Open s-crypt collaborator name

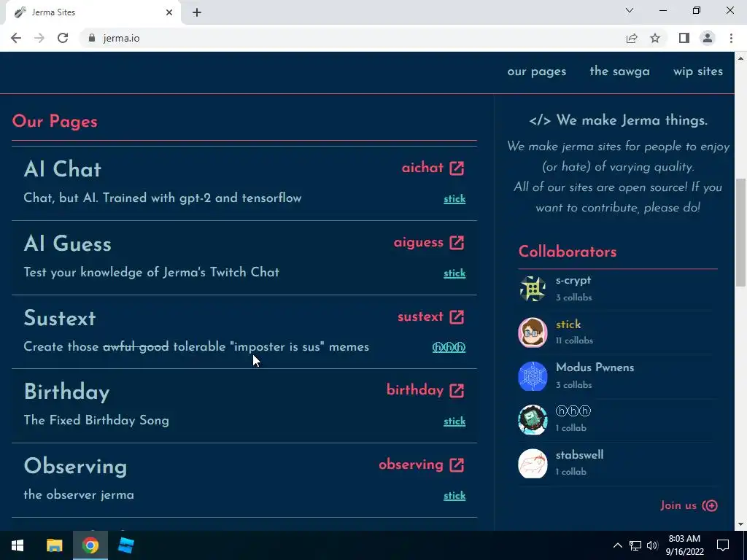click(573, 281)
